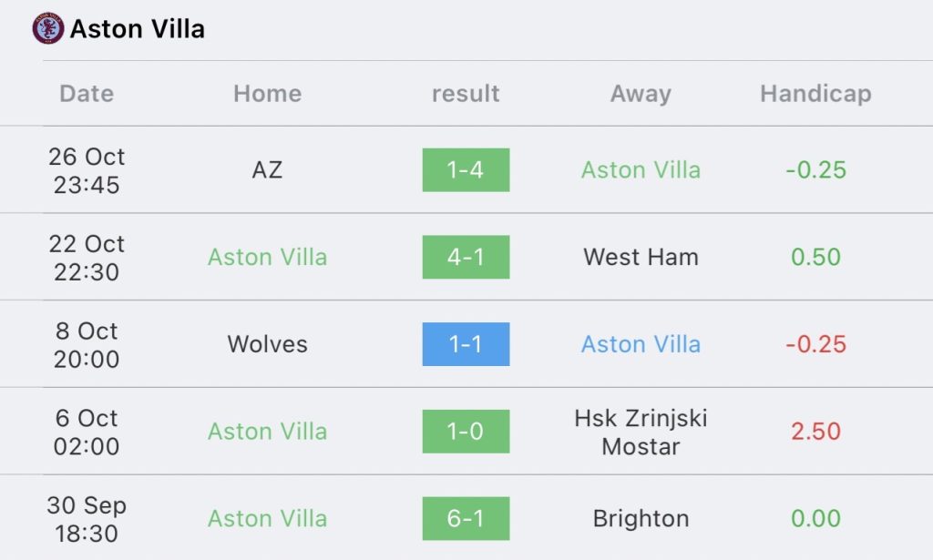
Task: Click the Wolves home team name
Action: (x=267, y=344)
